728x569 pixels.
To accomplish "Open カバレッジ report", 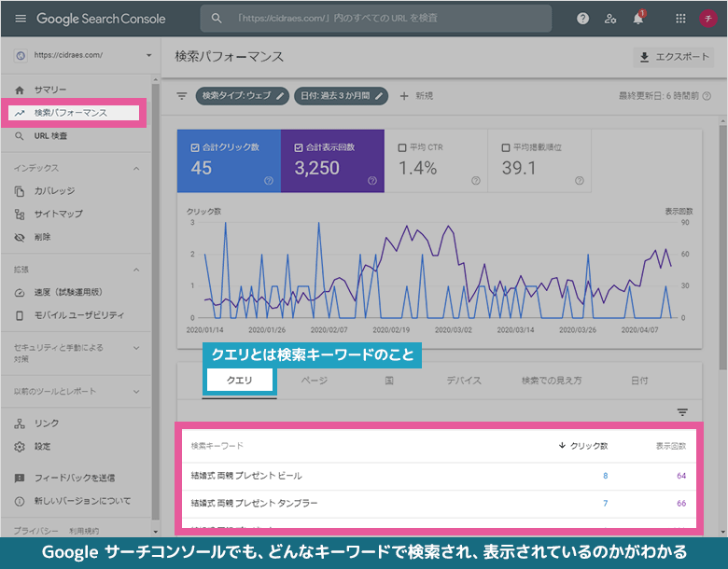I will (54, 190).
